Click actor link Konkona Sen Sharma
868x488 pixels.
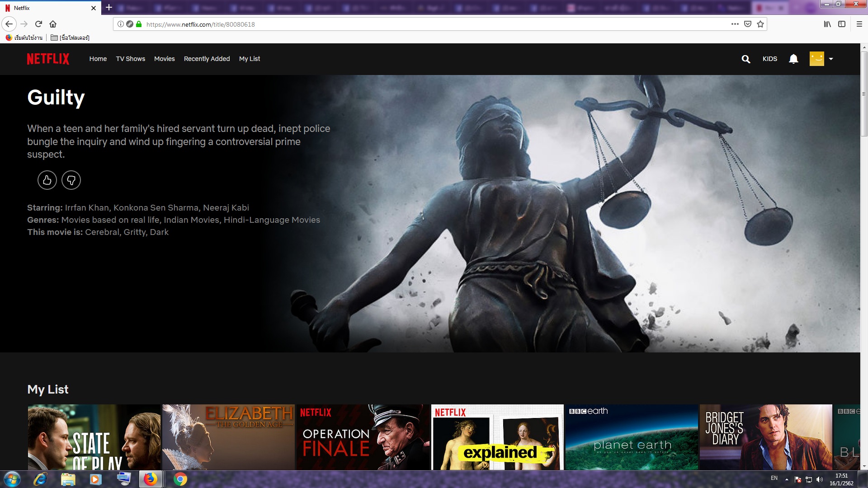(x=156, y=207)
